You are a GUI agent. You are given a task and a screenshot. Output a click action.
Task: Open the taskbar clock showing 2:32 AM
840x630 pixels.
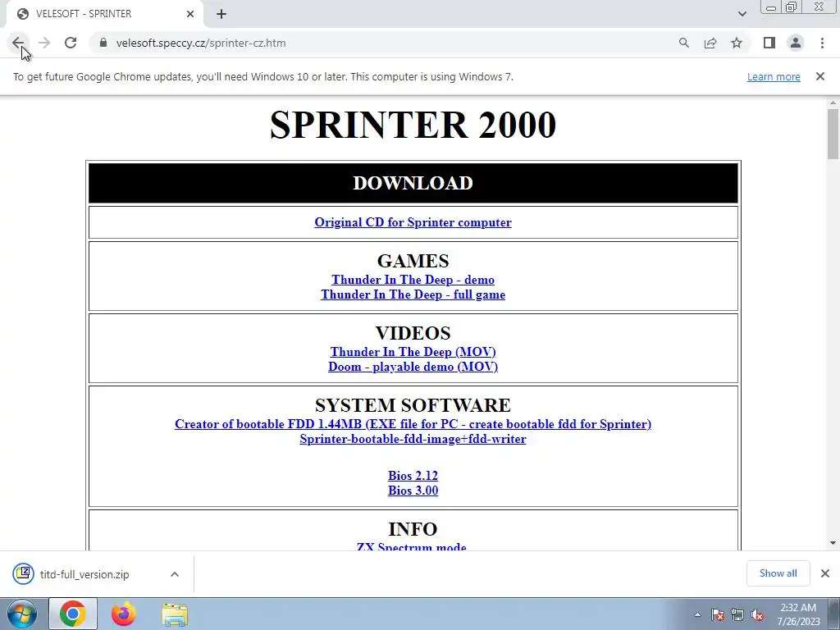[x=798, y=614]
